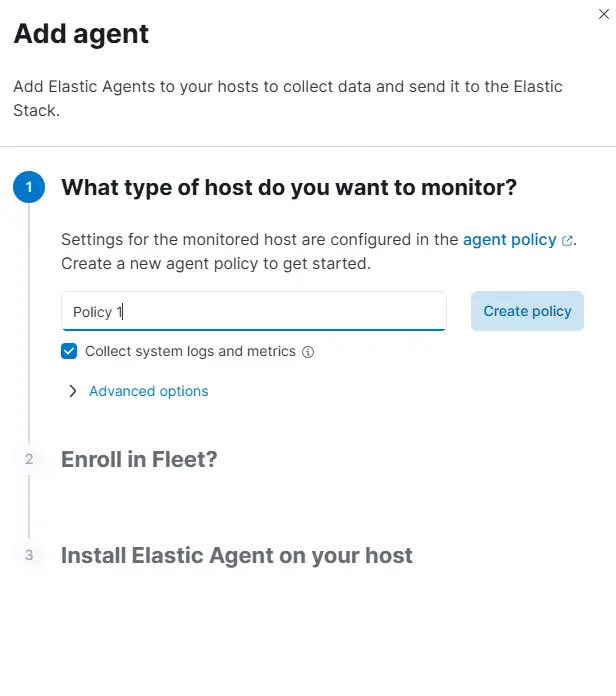Viewport: 616px width, 696px height.
Task: Click the Settings for the monitored host paragraph
Action: point(319,251)
